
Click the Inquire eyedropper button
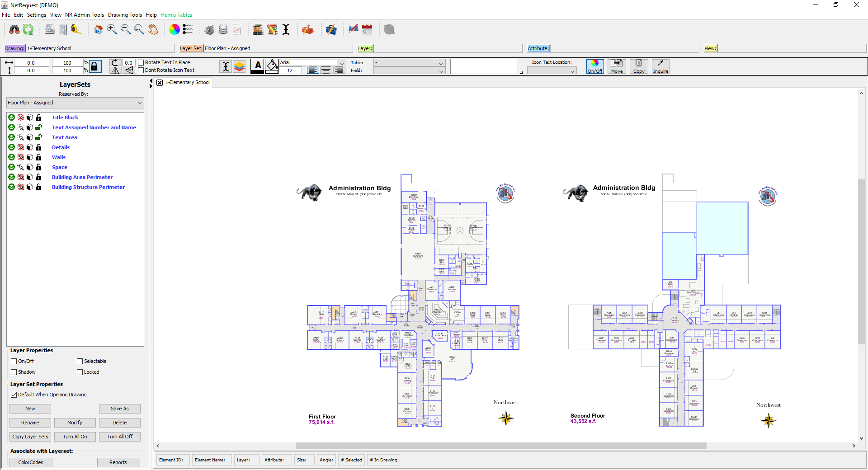click(x=660, y=66)
